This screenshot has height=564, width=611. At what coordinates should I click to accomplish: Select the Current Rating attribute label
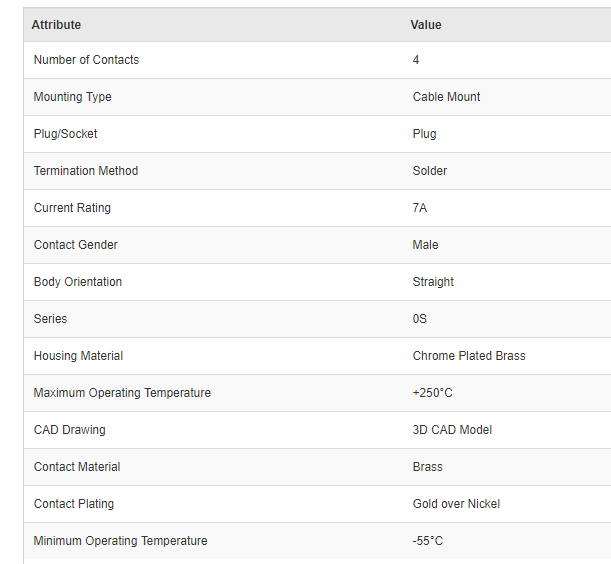[72, 208]
